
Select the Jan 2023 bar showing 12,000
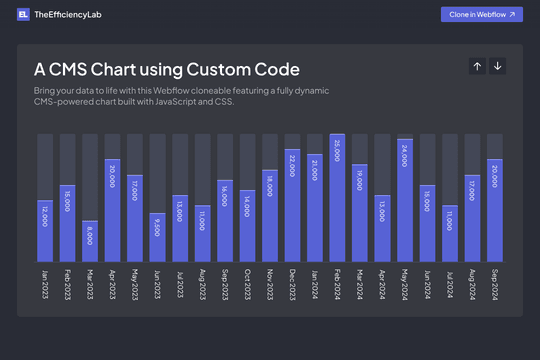45,231
